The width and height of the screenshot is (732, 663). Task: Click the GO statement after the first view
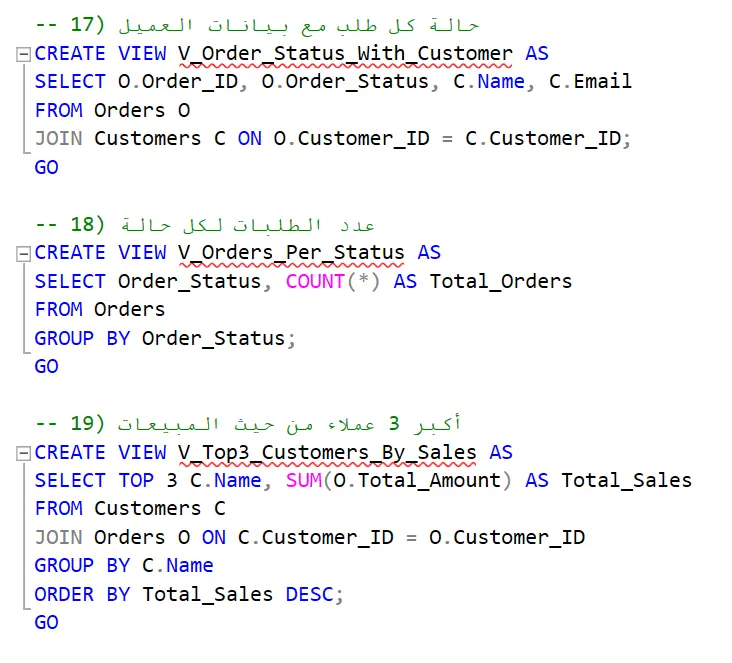(x=47, y=167)
